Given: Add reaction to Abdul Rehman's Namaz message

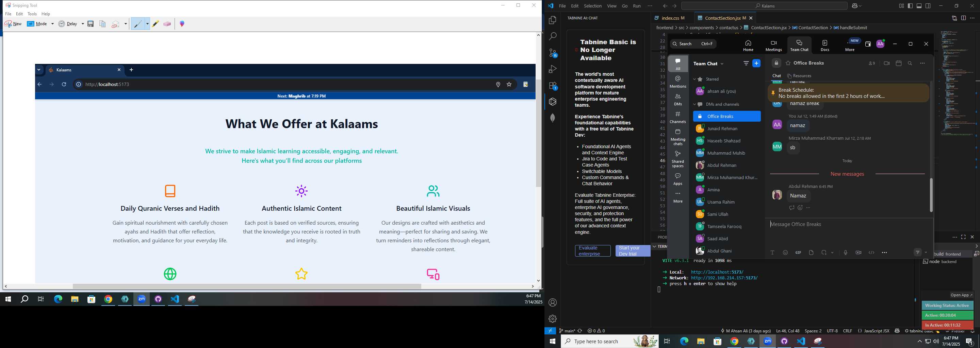Looking at the screenshot, I should click(800, 208).
